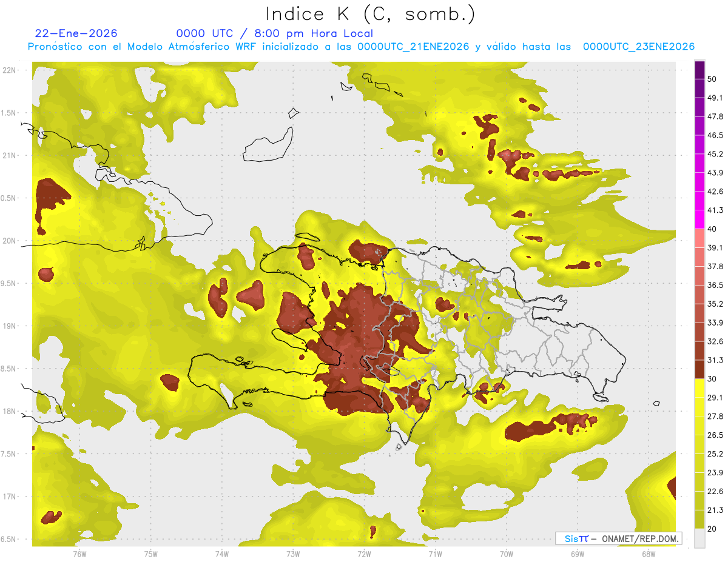Click the "45.2" value on the color scale
Viewport: 728px width, 562px height.
[715, 154]
